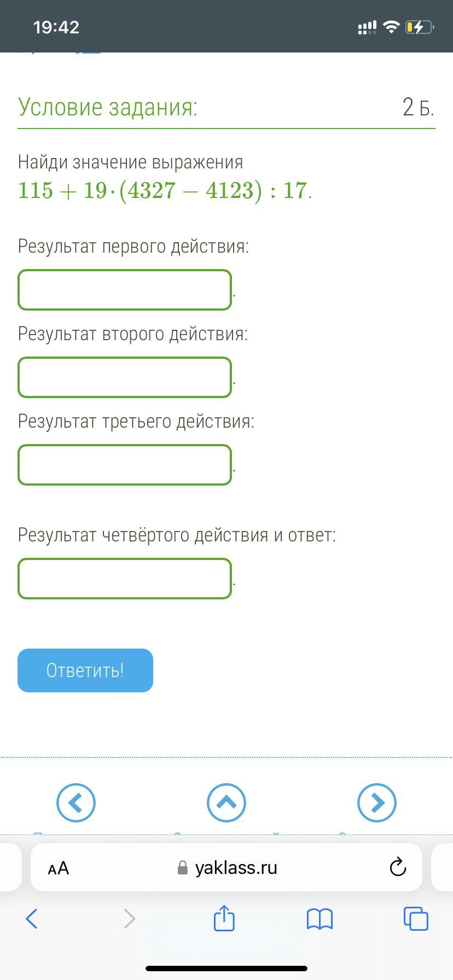Click the next task circle arrow
The image size is (453, 980).
click(x=376, y=803)
